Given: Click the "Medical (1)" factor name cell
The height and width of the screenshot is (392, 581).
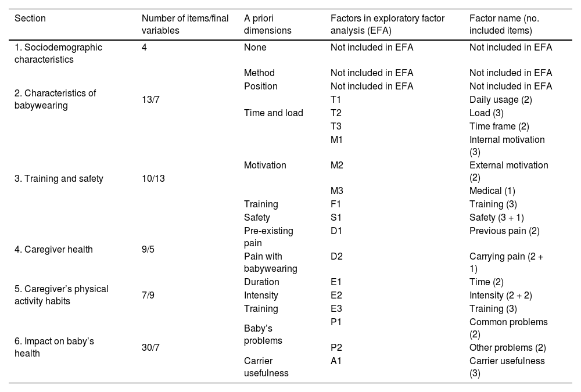Looking at the screenshot, I should tap(492, 190).
